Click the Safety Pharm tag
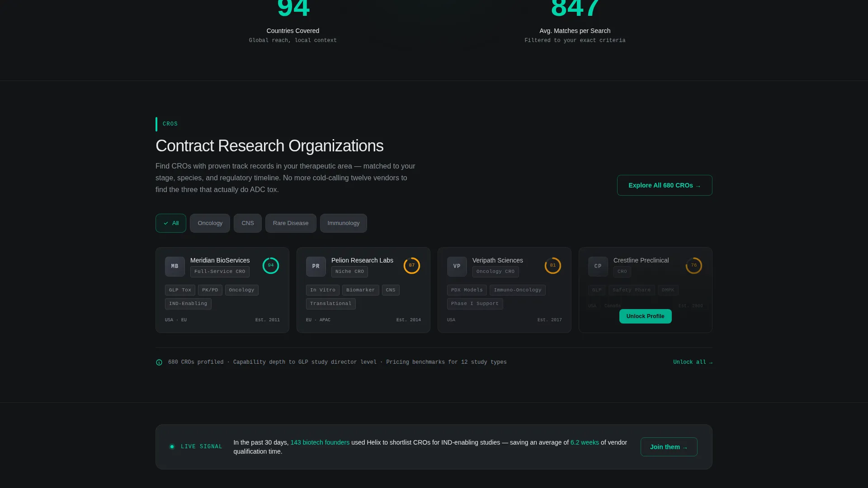Viewport: 868px width, 488px height. coord(632,290)
